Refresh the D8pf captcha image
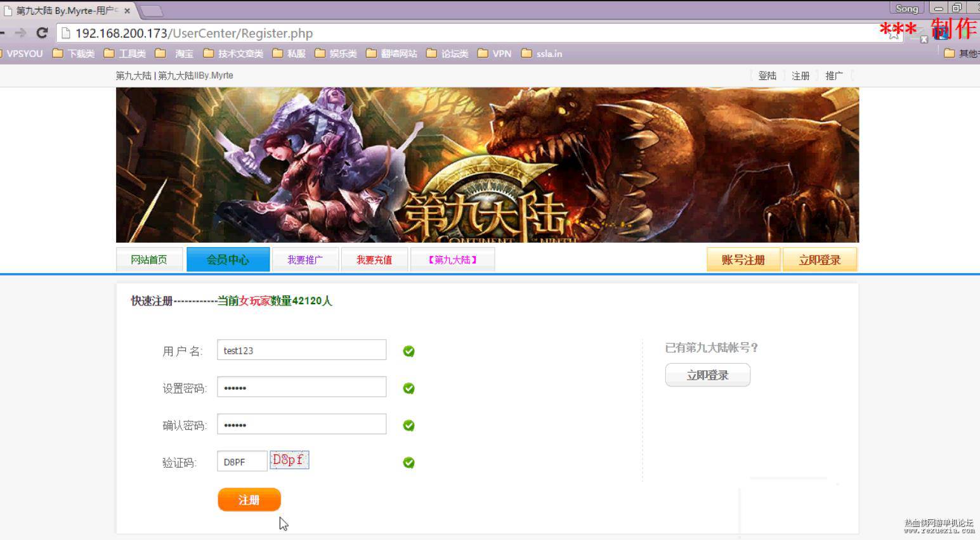 (289, 460)
